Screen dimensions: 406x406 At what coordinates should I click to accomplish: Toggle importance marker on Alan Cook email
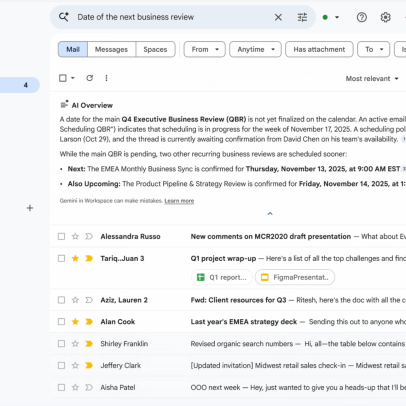click(89, 322)
